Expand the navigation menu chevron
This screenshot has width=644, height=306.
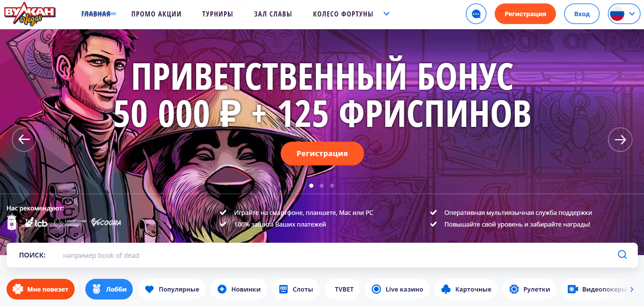(386, 14)
